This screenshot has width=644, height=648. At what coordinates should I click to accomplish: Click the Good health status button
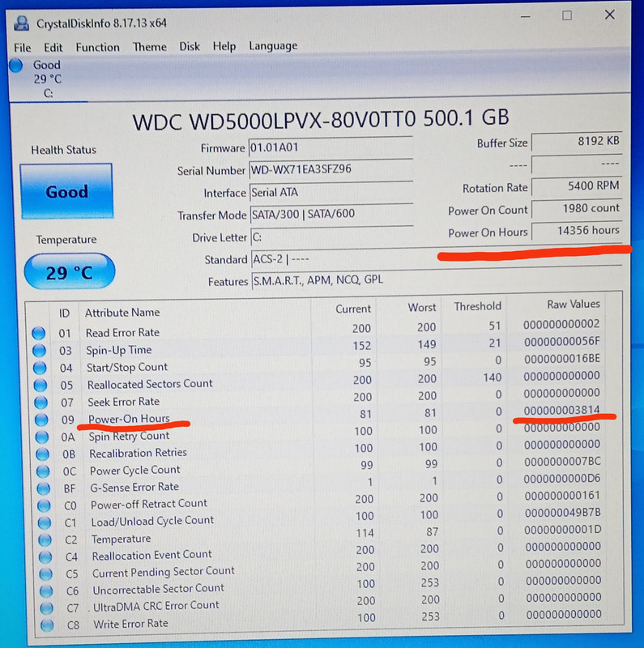pyautogui.click(x=66, y=191)
